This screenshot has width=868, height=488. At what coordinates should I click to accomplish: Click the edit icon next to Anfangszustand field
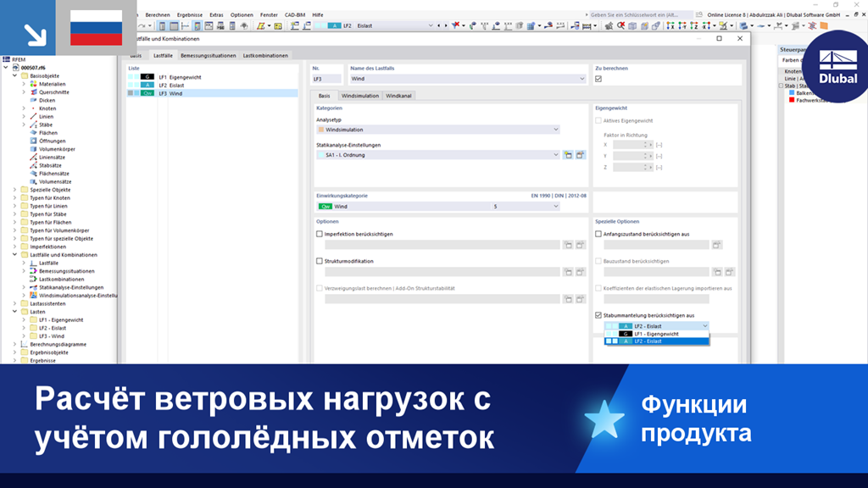click(x=716, y=245)
